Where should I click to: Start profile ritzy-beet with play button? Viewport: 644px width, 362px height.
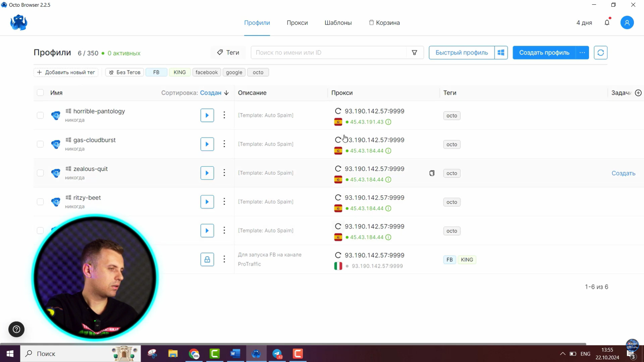207,202
